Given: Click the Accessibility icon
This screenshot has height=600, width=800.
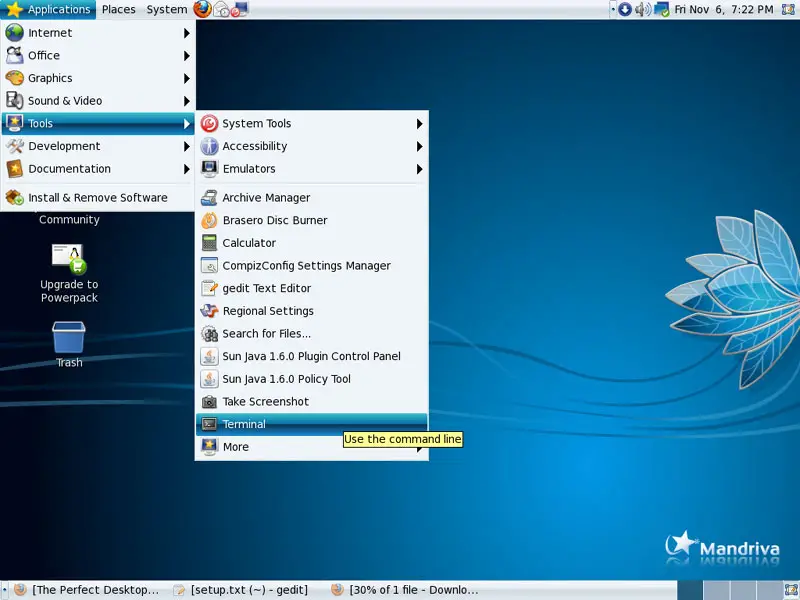Looking at the screenshot, I should point(209,146).
